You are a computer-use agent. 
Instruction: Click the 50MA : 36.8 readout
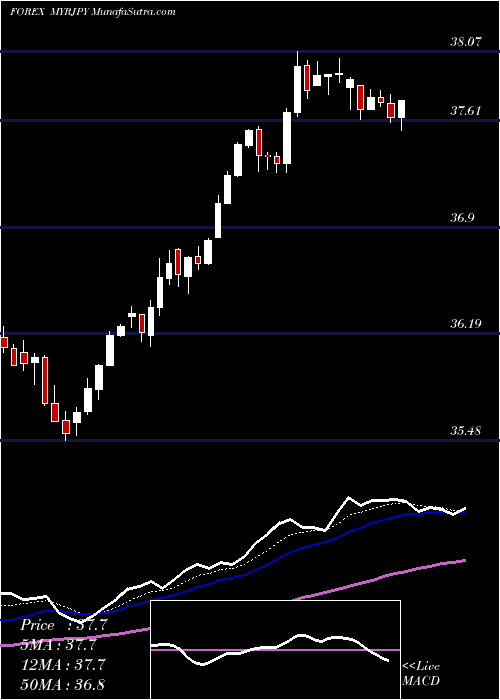(x=62, y=684)
